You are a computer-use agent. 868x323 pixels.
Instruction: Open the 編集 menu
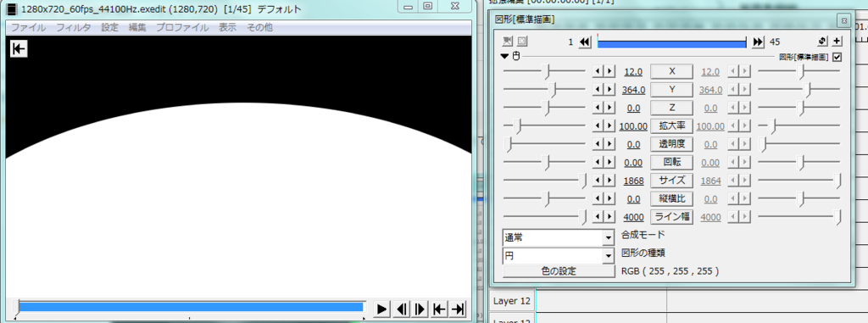click(x=137, y=27)
